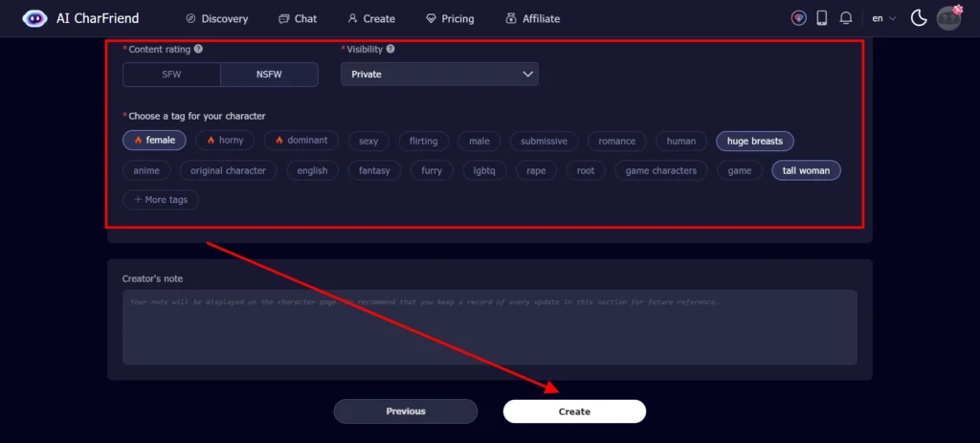Deselect the tall woman tag
Viewport: 980px width, 443px height.
pos(806,170)
